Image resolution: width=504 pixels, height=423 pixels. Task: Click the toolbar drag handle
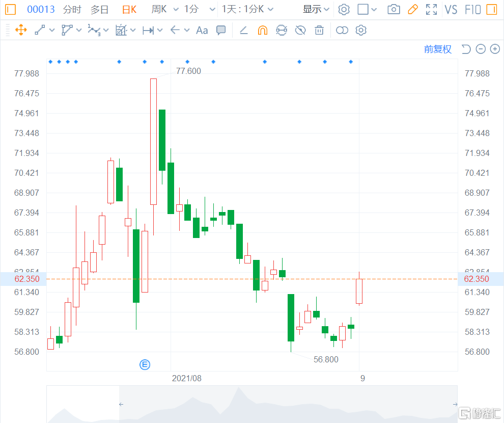coord(8,30)
